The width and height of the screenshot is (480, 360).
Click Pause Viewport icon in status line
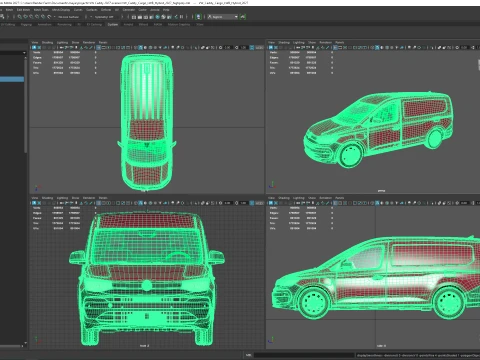181,17
